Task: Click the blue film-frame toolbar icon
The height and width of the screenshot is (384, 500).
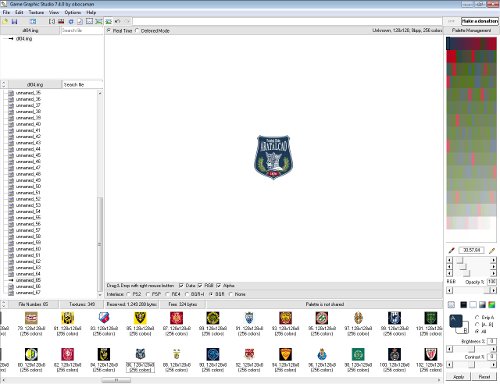Action: tap(33, 21)
